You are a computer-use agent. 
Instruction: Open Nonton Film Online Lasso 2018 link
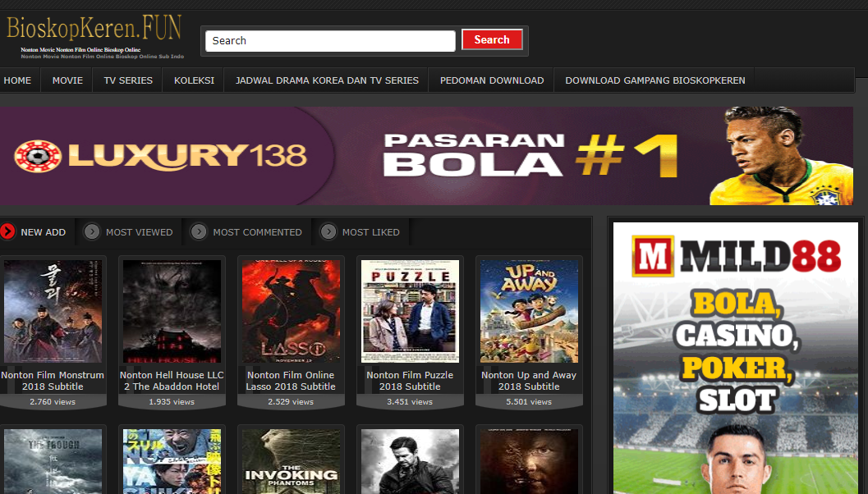tap(291, 381)
